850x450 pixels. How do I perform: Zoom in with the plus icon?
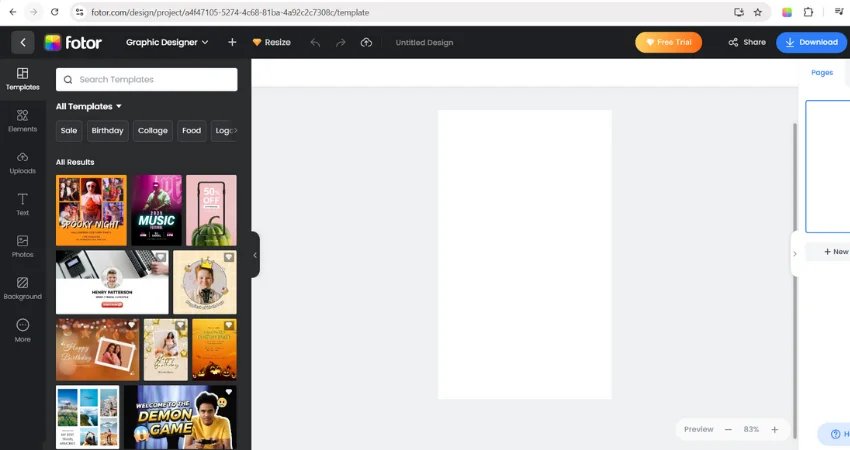(775, 429)
